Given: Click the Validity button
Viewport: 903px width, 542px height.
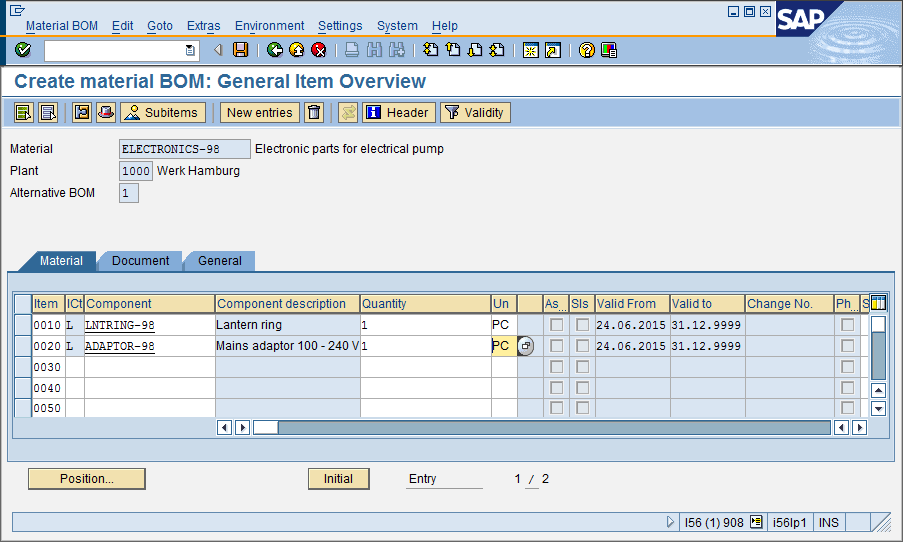Looking at the screenshot, I should 475,112.
